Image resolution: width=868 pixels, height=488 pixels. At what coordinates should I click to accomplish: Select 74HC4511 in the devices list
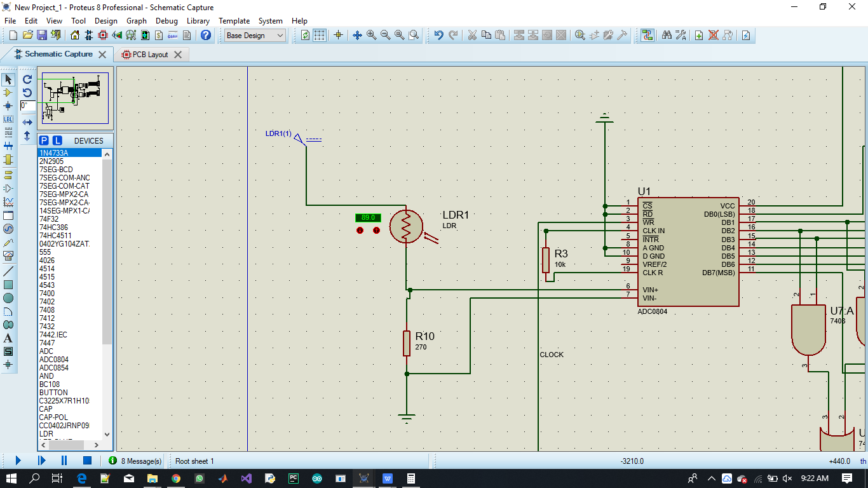(70, 236)
